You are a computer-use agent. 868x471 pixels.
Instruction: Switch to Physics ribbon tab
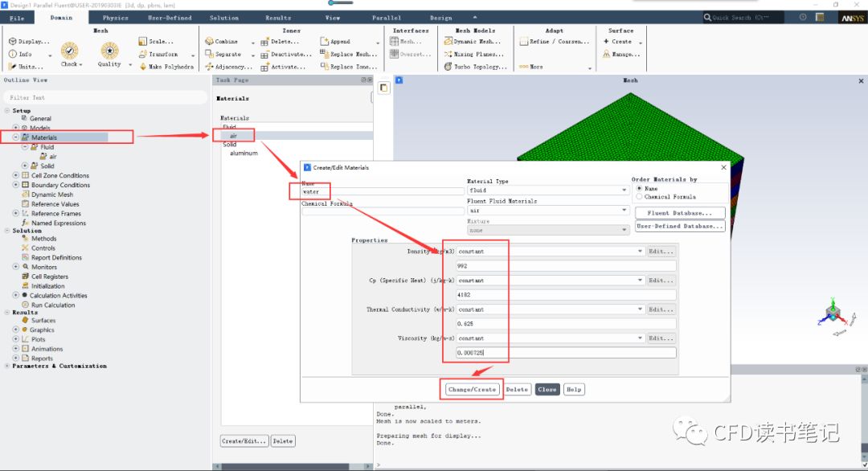115,18
